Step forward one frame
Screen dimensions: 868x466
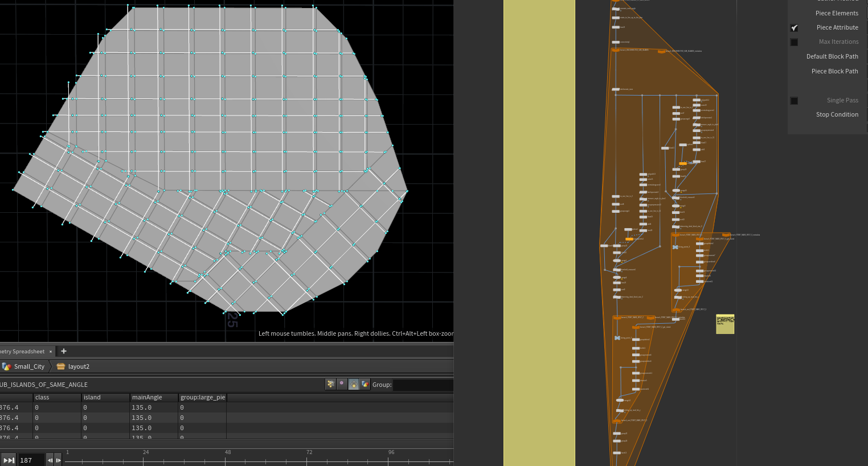(x=58, y=460)
